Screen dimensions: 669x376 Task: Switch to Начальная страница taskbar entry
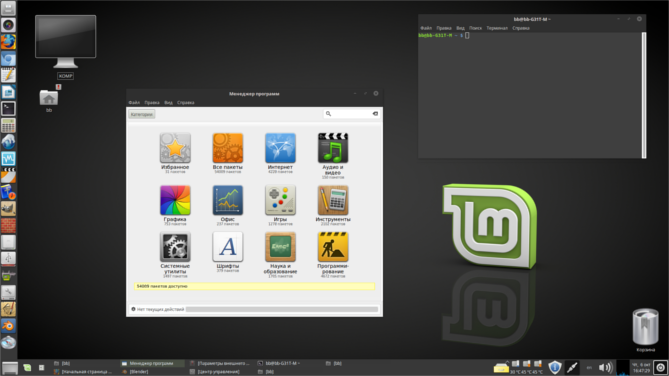[83, 372]
